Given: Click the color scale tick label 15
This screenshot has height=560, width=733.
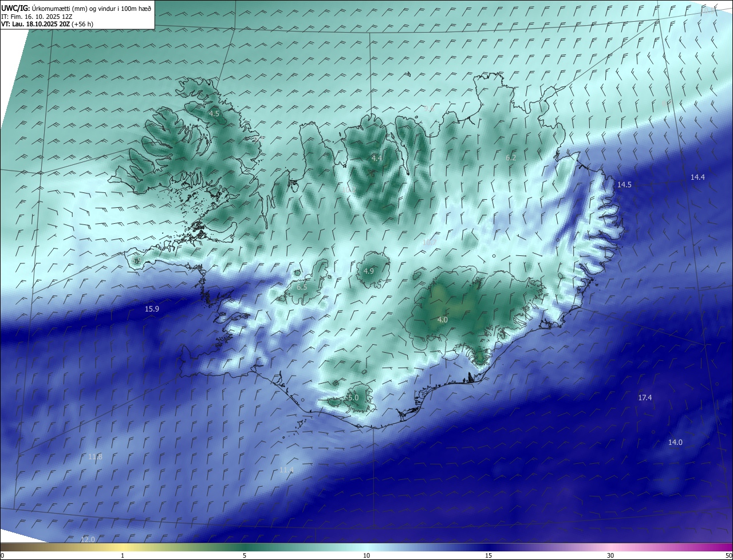Looking at the screenshot, I should pos(488,555).
